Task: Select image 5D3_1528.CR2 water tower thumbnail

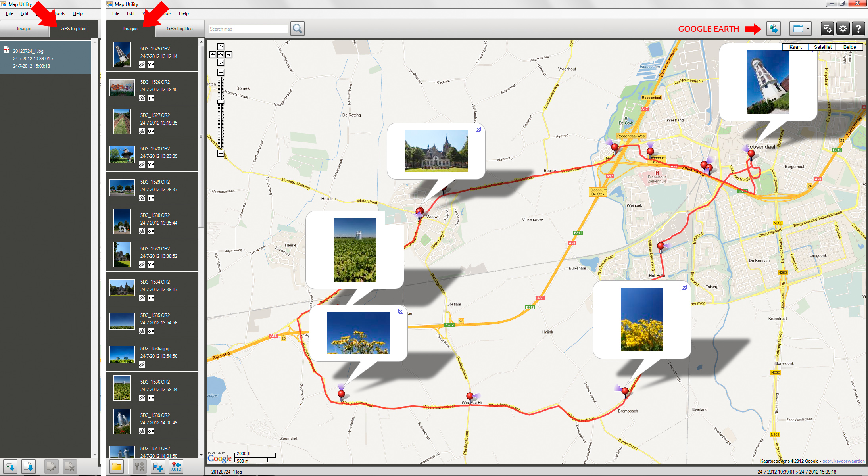Action: point(122,155)
